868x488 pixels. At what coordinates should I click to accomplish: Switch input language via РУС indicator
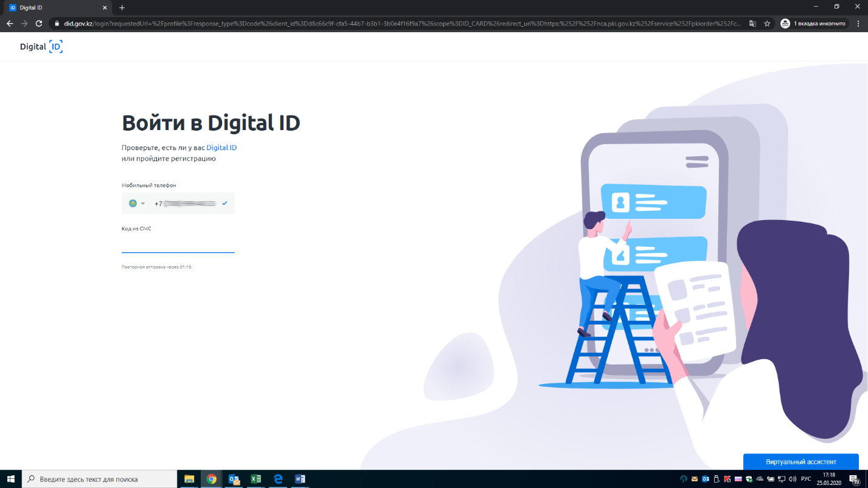tap(806, 479)
